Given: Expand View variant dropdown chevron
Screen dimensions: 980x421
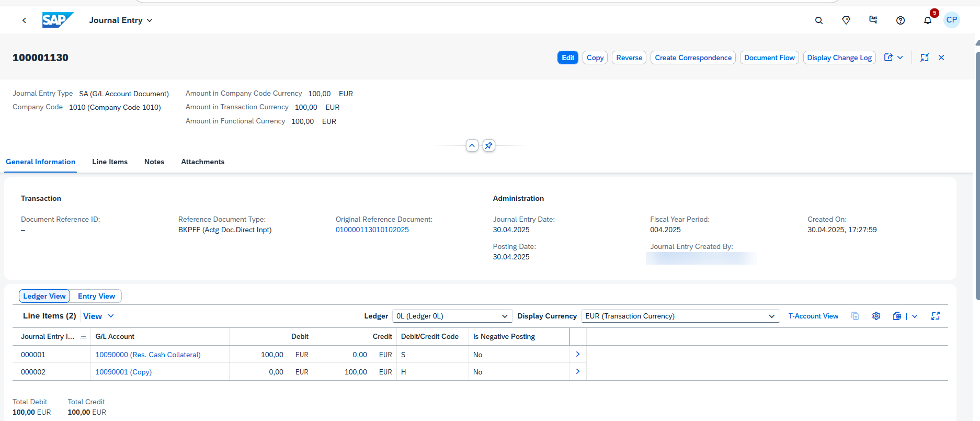Looking at the screenshot, I should coord(111,316).
